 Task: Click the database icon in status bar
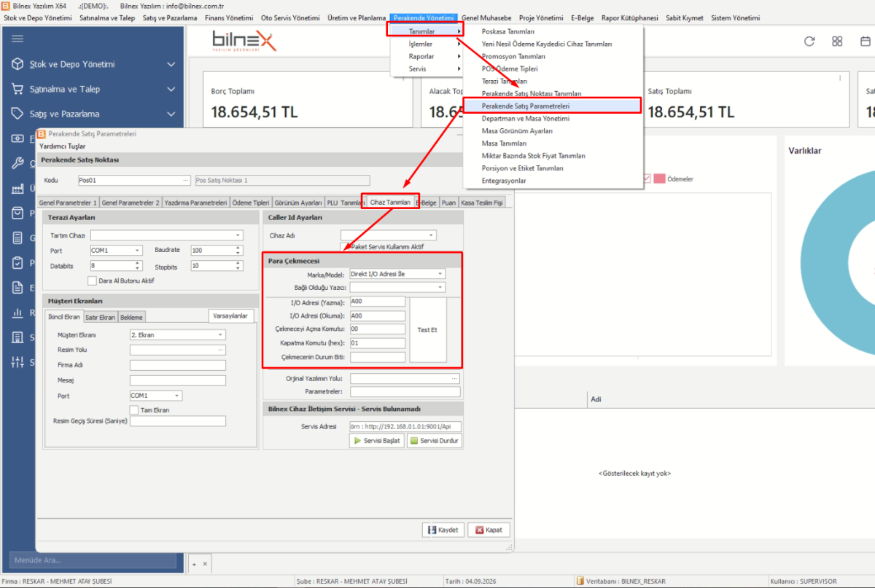coord(580,581)
